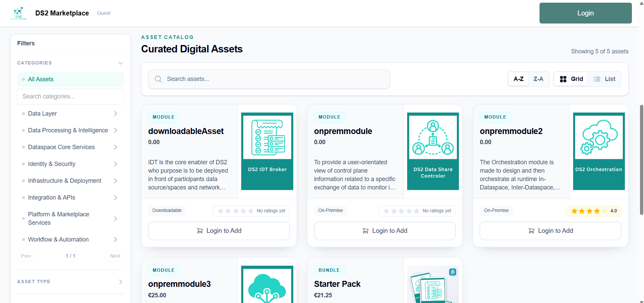Click the On-Premise tag on onpremmodule2
This screenshot has height=303, width=644.
496,211
